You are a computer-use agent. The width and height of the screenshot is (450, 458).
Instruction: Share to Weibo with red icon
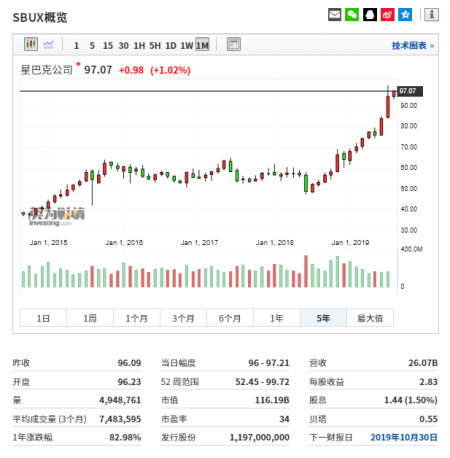pos(387,15)
